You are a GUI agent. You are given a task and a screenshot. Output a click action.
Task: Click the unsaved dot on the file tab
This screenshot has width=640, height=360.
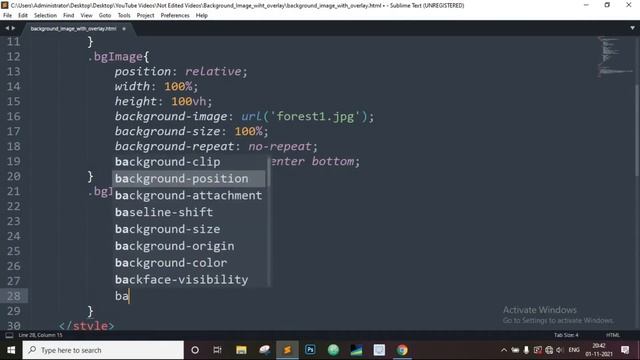(x=124, y=29)
